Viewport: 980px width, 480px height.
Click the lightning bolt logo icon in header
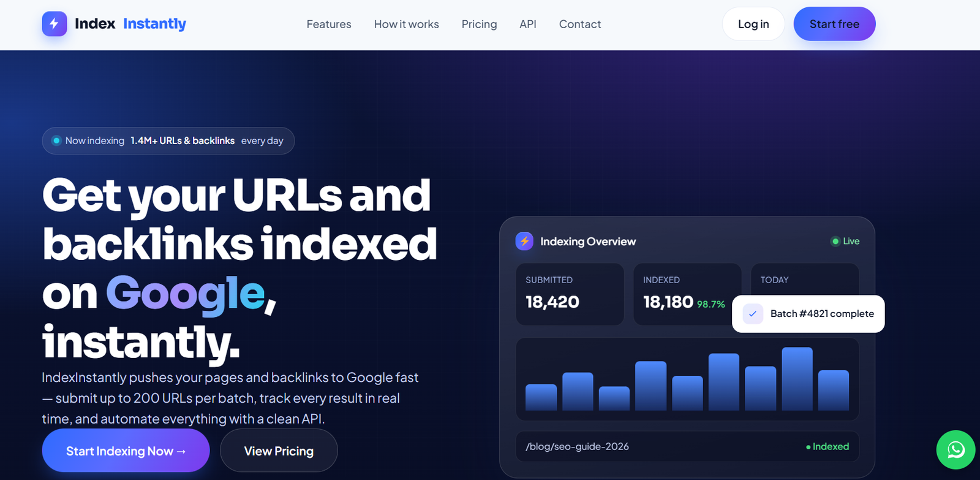pyautogui.click(x=55, y=24)
